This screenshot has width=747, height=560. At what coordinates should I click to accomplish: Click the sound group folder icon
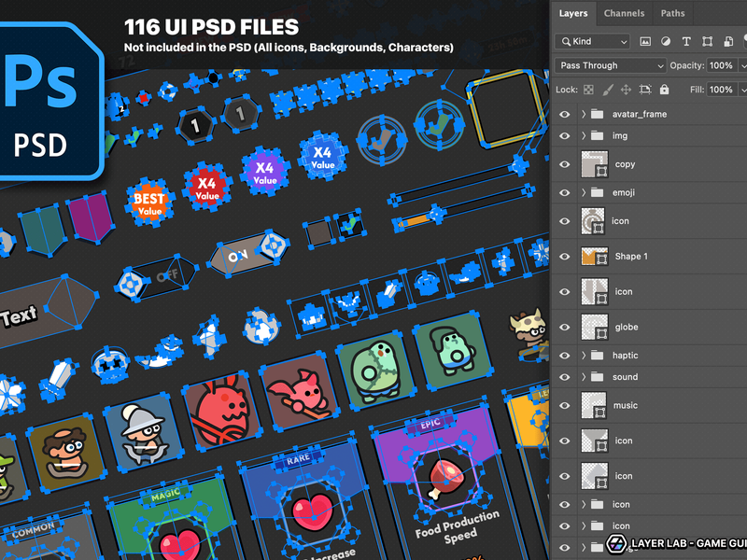pos(597,377)
